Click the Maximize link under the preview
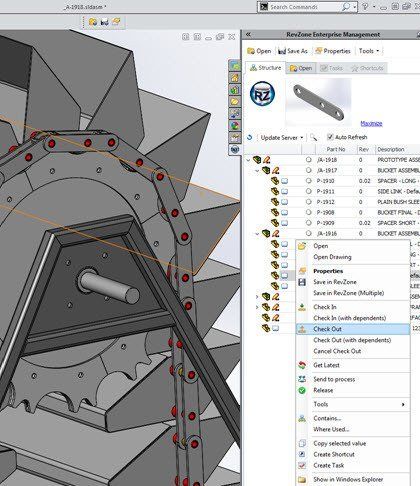The width and height of the screenshot is (420, 486). coord(371,124)
